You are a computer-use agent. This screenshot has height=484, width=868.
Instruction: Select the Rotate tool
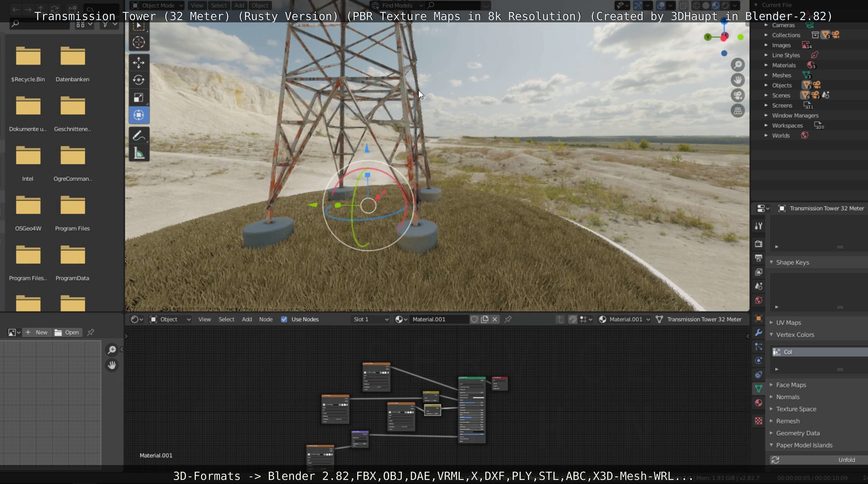click(139, 80)
